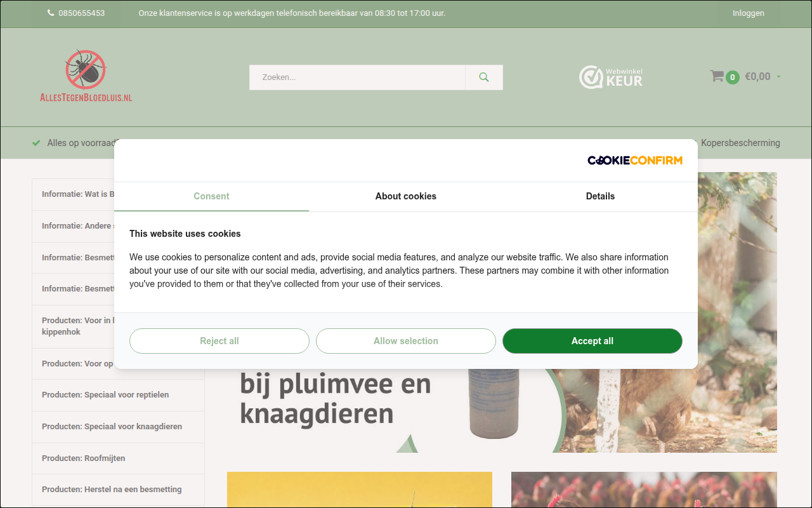Image resolution: width=812 pixels, height=508 pixels.
Task: Click the green cart item count badge
Action: [x=733, y=77]
